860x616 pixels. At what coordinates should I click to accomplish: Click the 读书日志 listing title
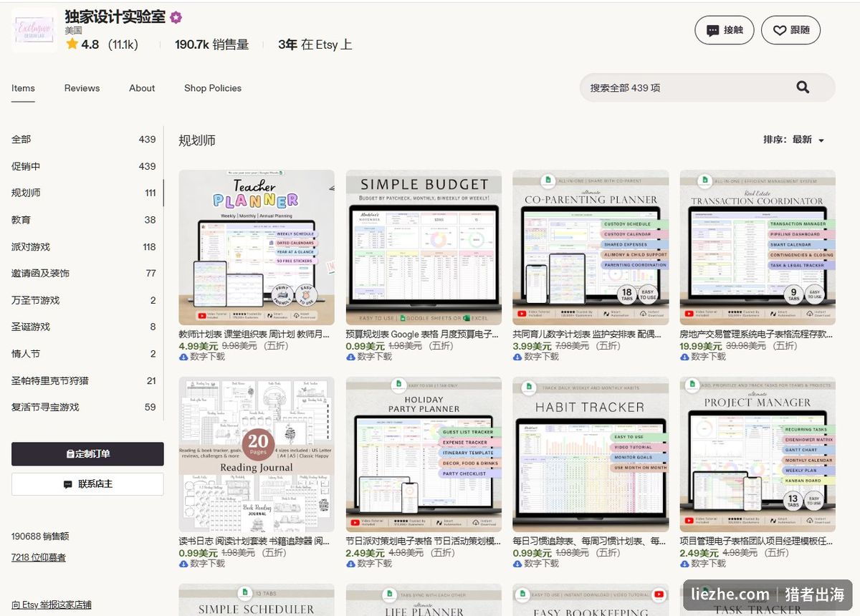(254, 542)
